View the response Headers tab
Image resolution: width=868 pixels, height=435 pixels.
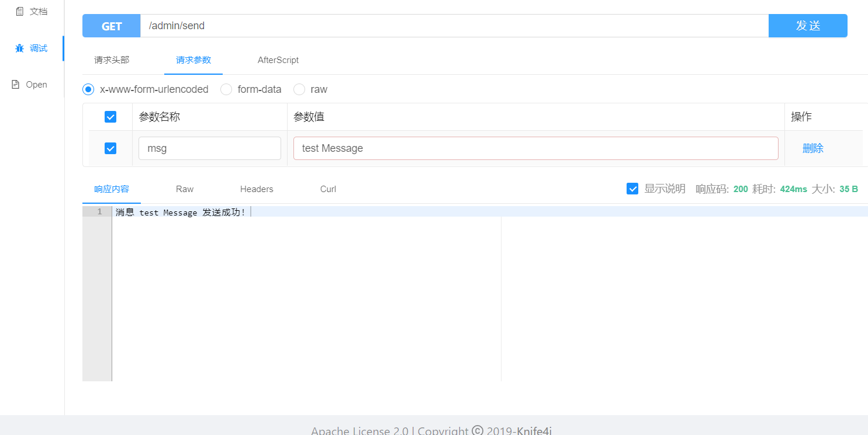tap(257, 189)
